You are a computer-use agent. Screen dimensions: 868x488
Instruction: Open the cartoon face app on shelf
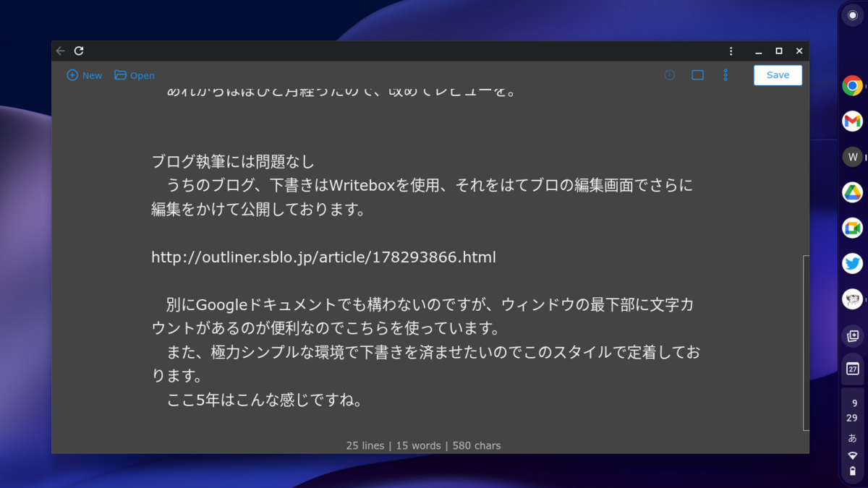852,299
